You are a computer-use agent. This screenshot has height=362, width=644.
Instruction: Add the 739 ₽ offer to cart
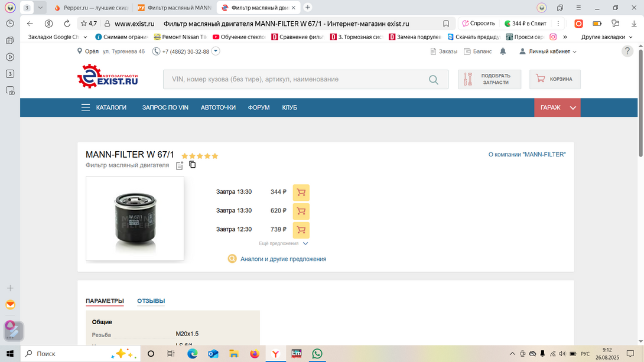(x=301, y=230)
